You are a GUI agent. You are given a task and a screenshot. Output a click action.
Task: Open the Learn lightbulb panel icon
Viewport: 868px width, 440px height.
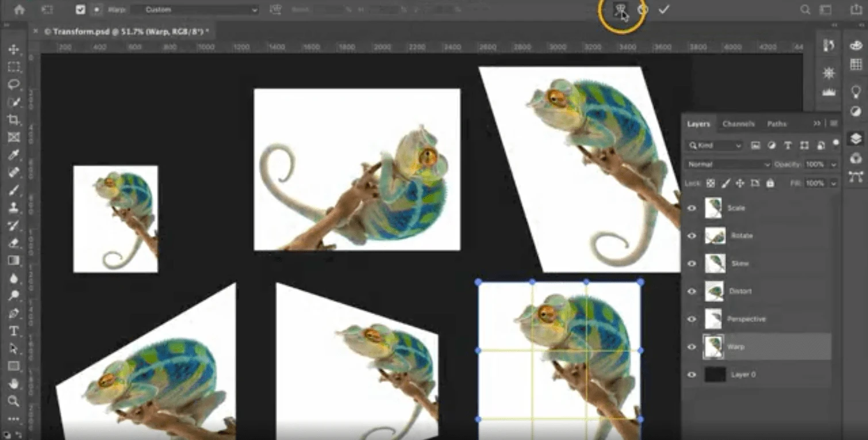(x=856, y=91)
